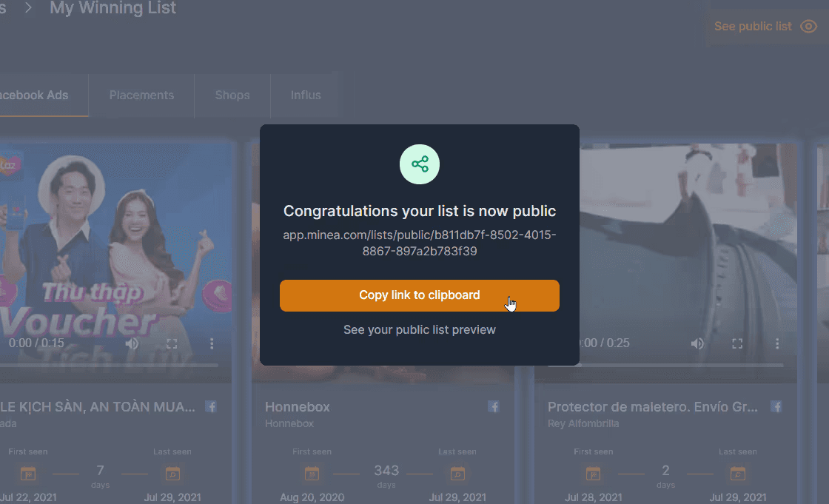Switch to the Shops tab
Screen dimensions: 829x504
232,95
